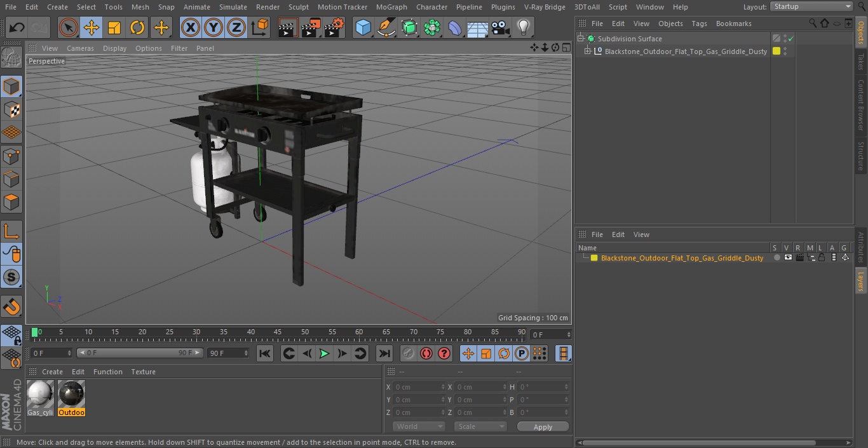Play animation forward
The image size is (868, 448).
pos(324,353)
